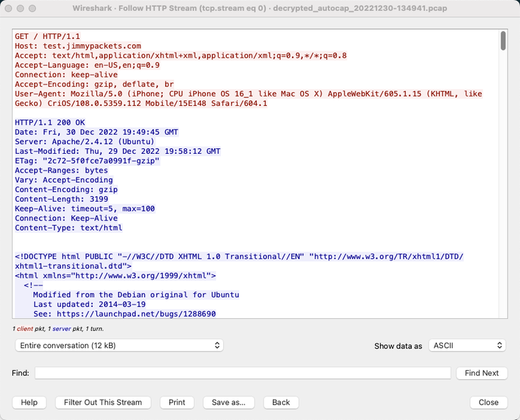Open the Entire conversation (12 kB) dropdown
This screenshot has height=420, width=520.
(119, 345)
